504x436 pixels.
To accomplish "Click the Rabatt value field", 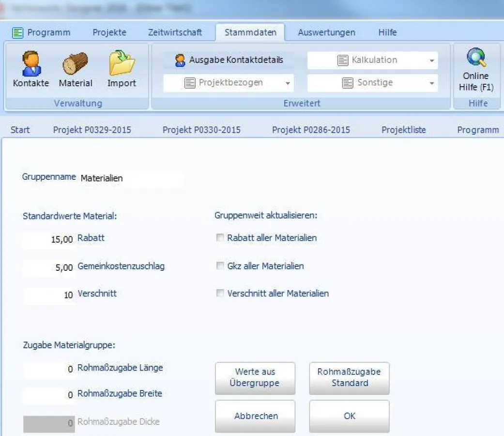I will pyautogui.click(x=48, y=238).
